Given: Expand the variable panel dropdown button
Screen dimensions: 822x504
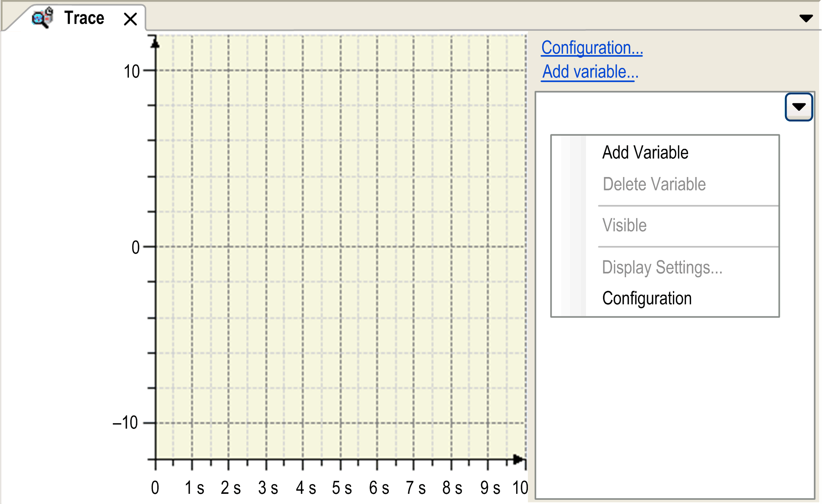Looking at the screenshot, I should [798, 107].
